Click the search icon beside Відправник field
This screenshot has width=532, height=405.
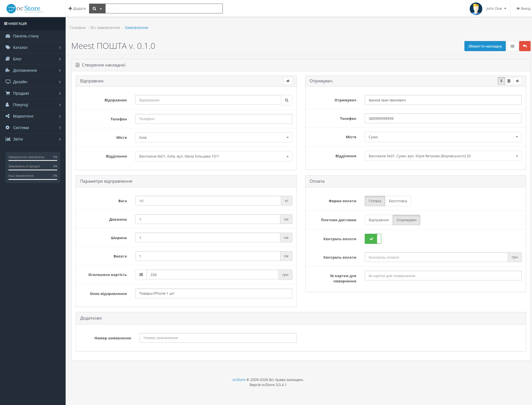[x=287, y=100]
